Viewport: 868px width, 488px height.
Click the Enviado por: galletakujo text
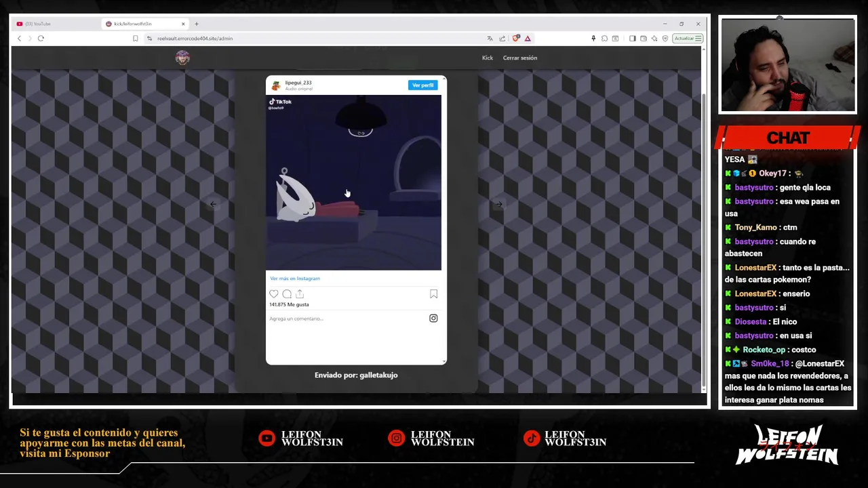point(356,375)
